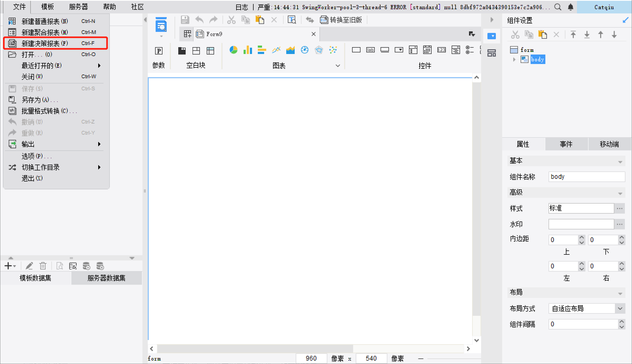Open the 布局方式 dropdown

[620, 308]
